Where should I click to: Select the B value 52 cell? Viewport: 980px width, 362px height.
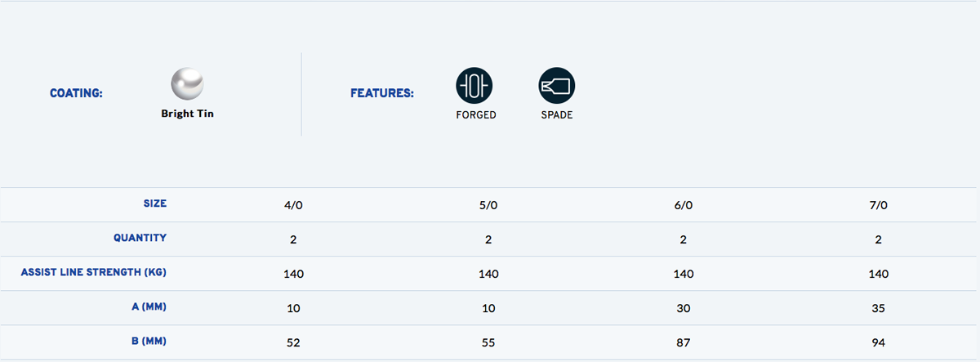292,342
